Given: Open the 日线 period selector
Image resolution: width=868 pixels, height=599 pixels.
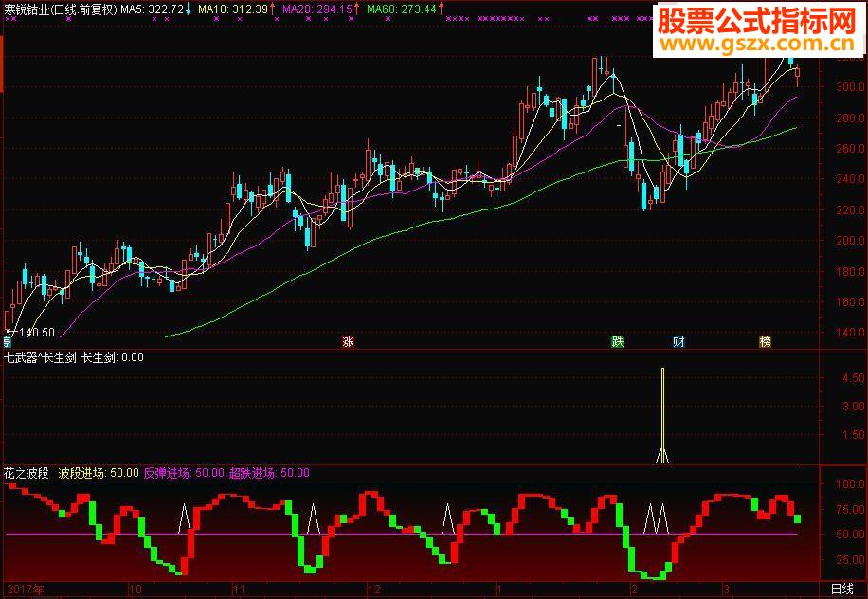Looking at the screenshot, I should click(842, 589).
